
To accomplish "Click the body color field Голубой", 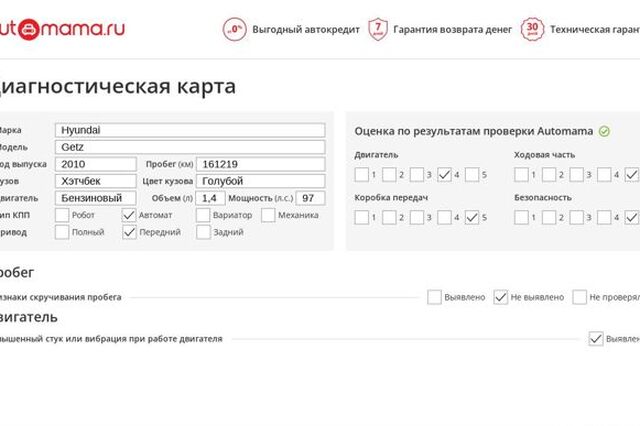I will (x=260, y=181).
